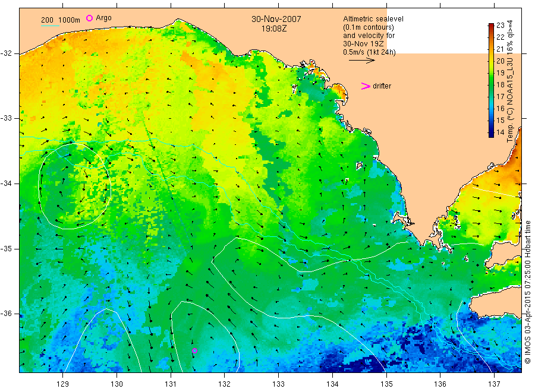Click the -36 latitude axis label
Screen dimensions: 535x392
click(6, 314)
